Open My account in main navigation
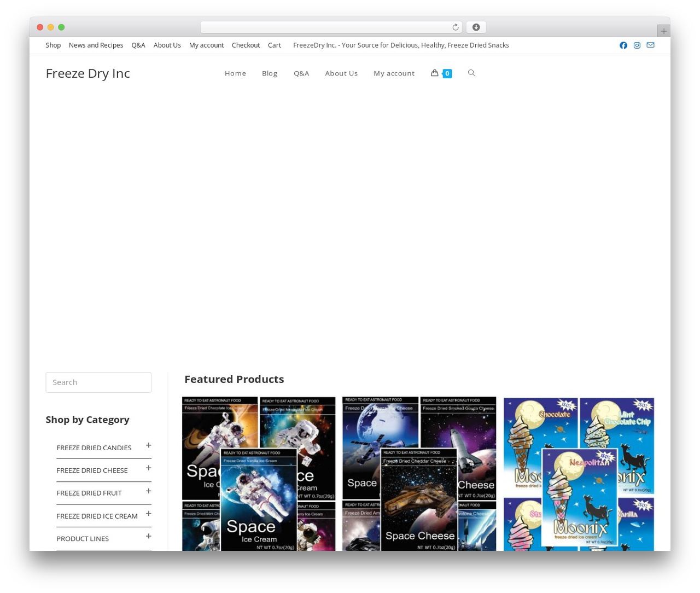The height and width of the screenshot is (593, 700). point(394,73)
